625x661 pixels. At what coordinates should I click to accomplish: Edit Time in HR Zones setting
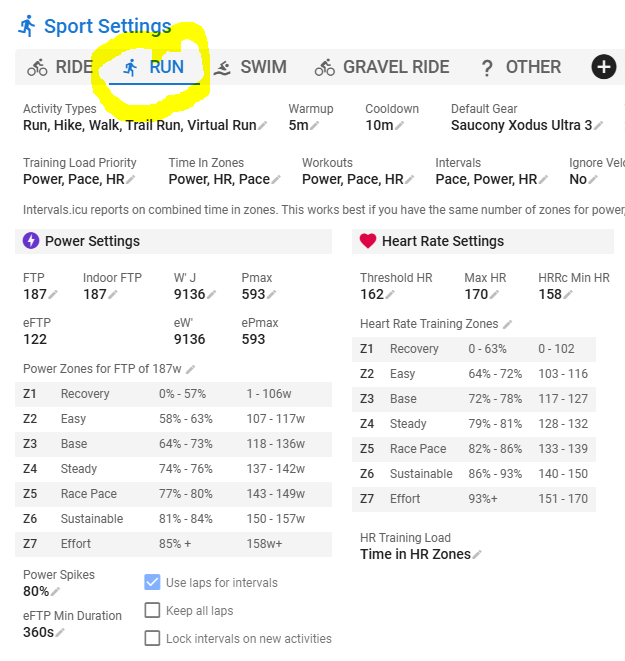click(477, 555)
